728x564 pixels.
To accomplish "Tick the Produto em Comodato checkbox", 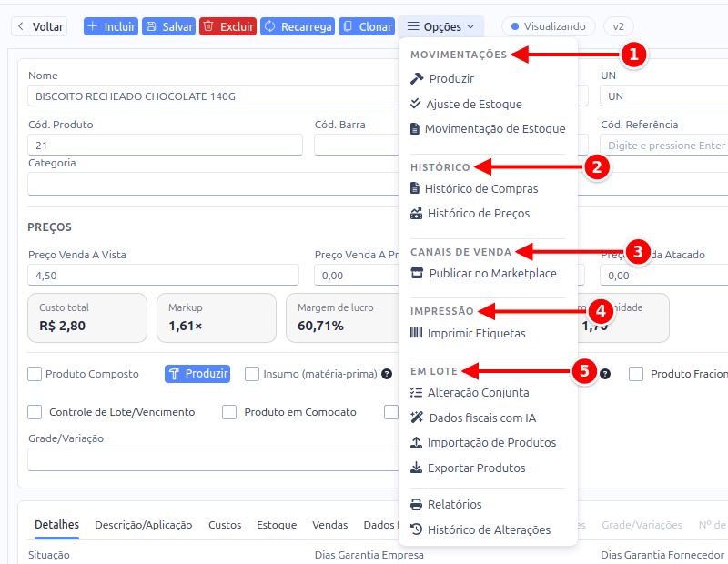I will pyautogui.click(x=229, y=412).
